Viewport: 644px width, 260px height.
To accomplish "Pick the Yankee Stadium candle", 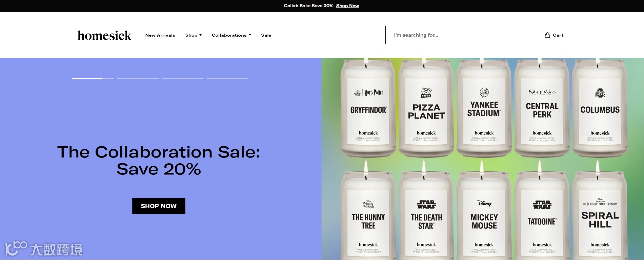I will point(484,109).
